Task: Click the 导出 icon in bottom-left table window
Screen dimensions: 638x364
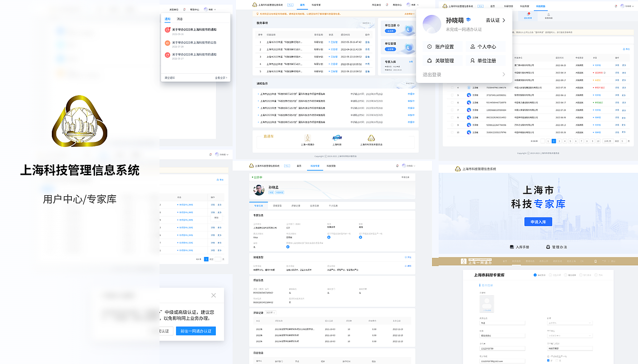Action: (x=218, y=180)
